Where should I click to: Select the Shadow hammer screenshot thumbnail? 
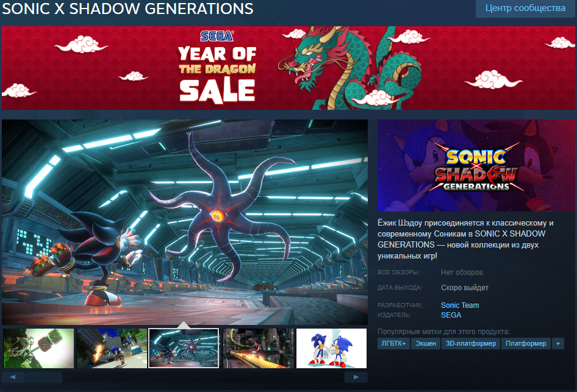point(38,348)
